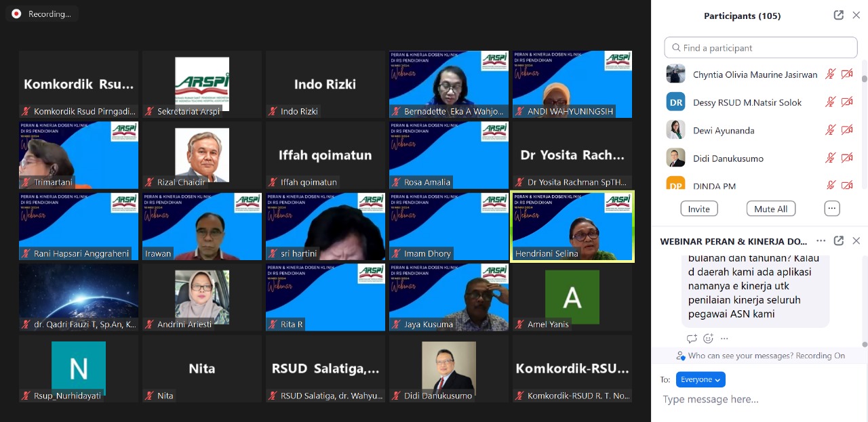Close the webinar chat panel

point(856,241)
